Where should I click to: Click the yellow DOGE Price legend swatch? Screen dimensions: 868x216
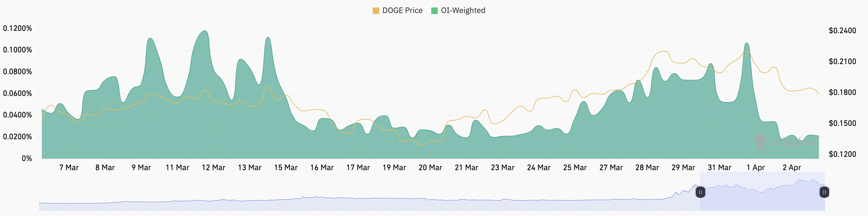point(376,11)
